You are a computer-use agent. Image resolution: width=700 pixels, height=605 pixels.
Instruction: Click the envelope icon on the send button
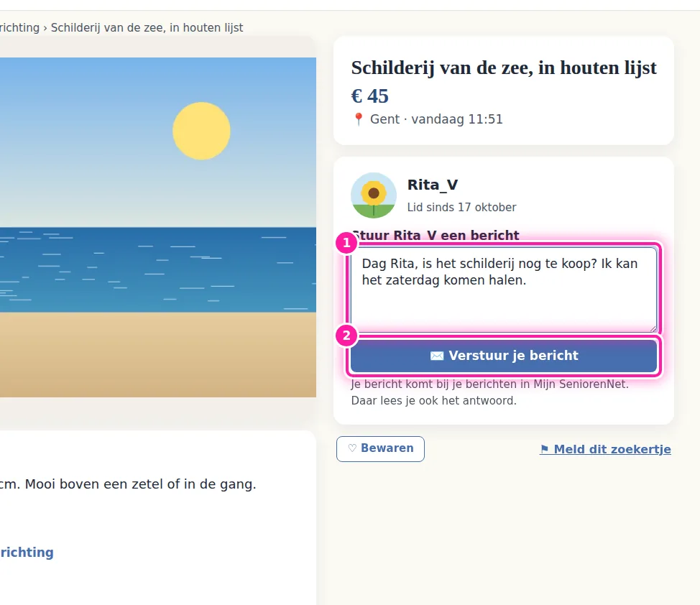click(437, 356)
